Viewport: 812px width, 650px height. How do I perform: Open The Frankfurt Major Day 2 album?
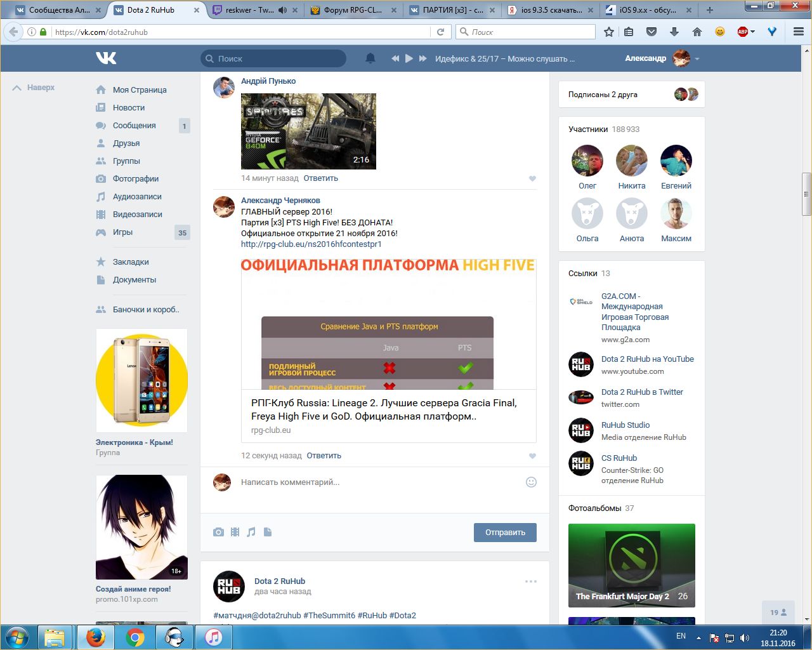pos(632,565)
